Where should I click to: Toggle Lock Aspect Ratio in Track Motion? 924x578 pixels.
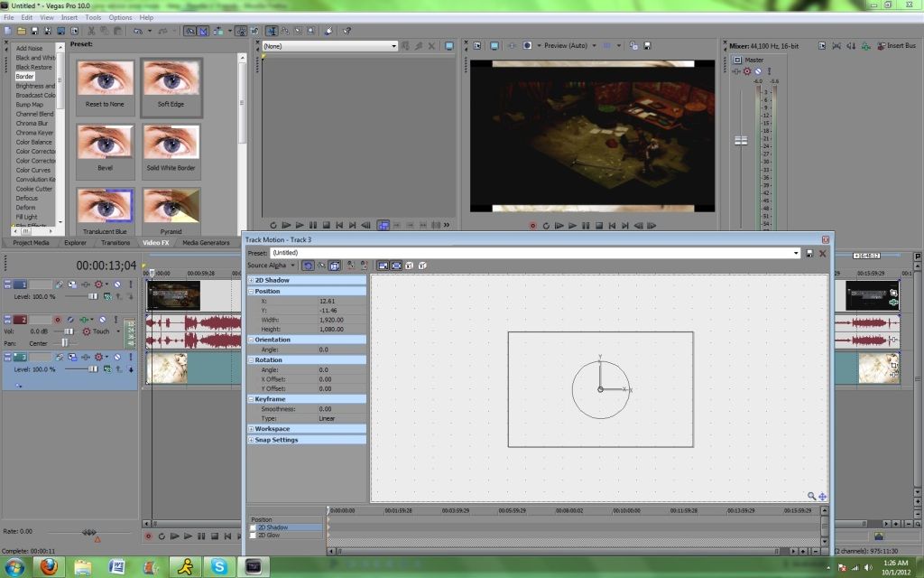(x=383, y=266)
